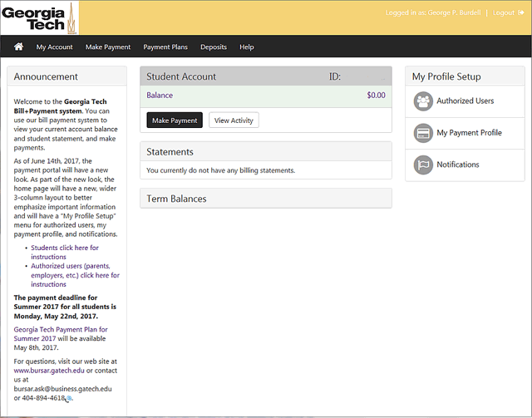
Task: Open the My Payment Profile link
Action: pyautogui.click(x=469, y=133)
